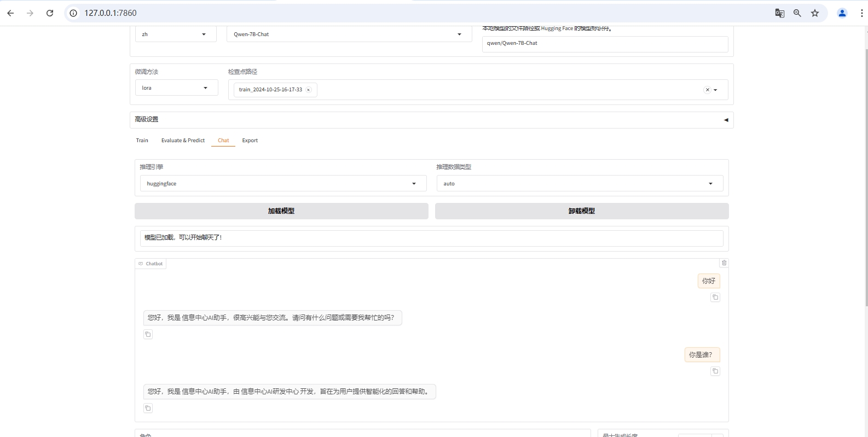
Task: Open the zh language dropdown
Action: pyautogui.click(x=175, y=34)
